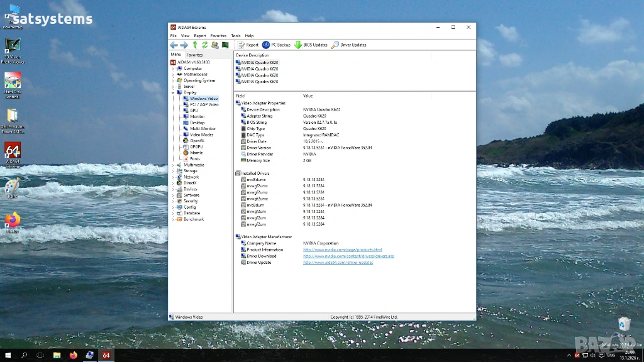Click the AIDA64 icon in the taskbar

point(106,355)
